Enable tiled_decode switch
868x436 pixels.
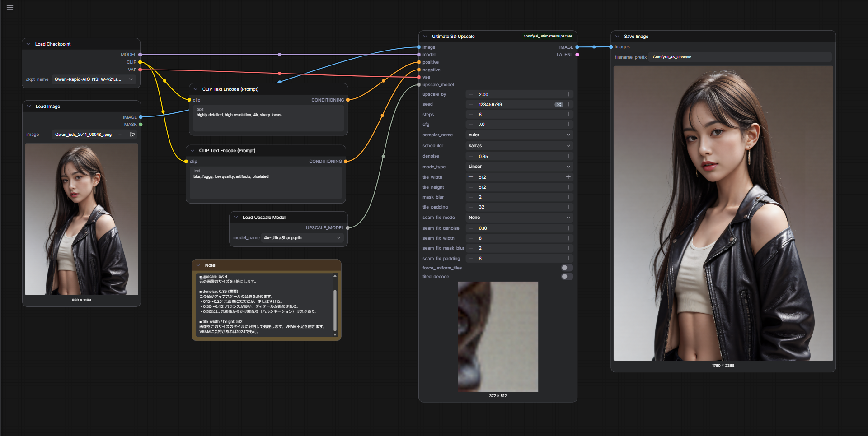(x=567, y=277)
